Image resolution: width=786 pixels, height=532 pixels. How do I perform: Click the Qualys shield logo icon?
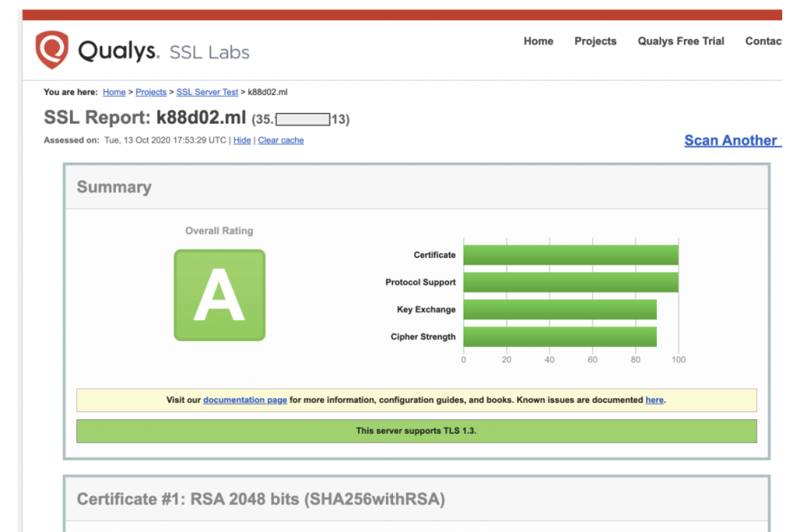pyautogui.click(x=52, y=49)
